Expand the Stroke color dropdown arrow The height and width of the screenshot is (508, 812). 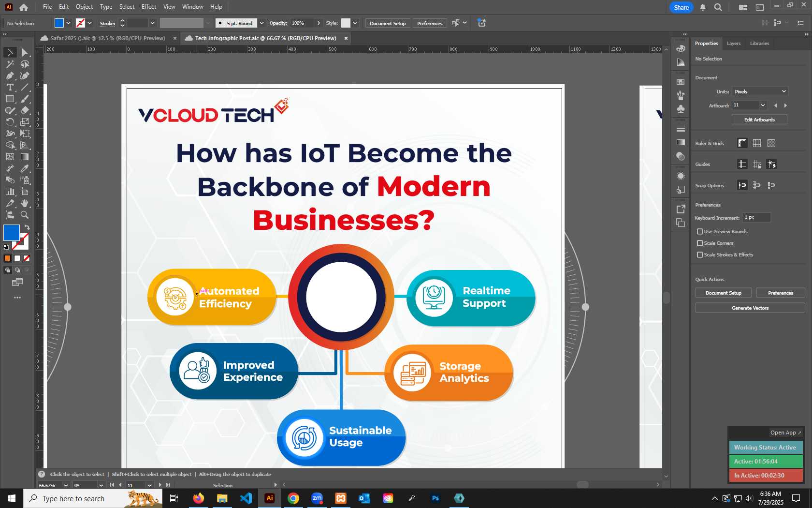[89, 23]
